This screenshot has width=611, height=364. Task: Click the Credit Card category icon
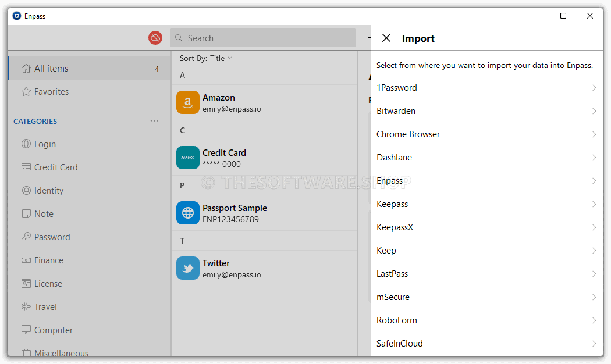click(26, 167)
